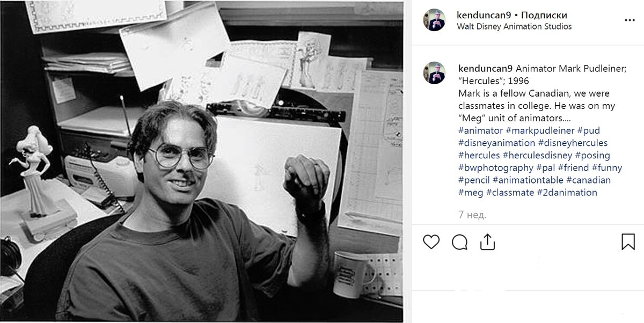
Task: Open comments with the speech bubble icon
Action: pos(459,242)
